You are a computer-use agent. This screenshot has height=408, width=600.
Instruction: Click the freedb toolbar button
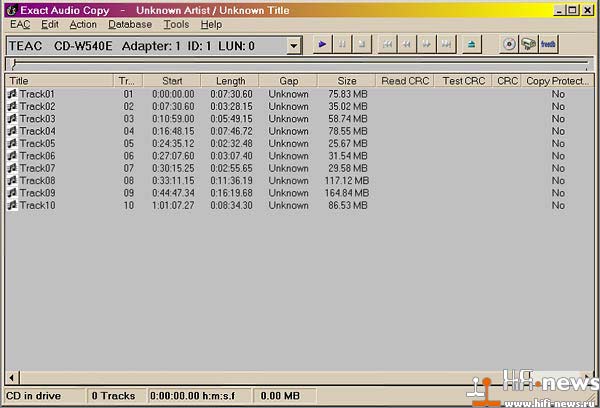click(548, 45)
